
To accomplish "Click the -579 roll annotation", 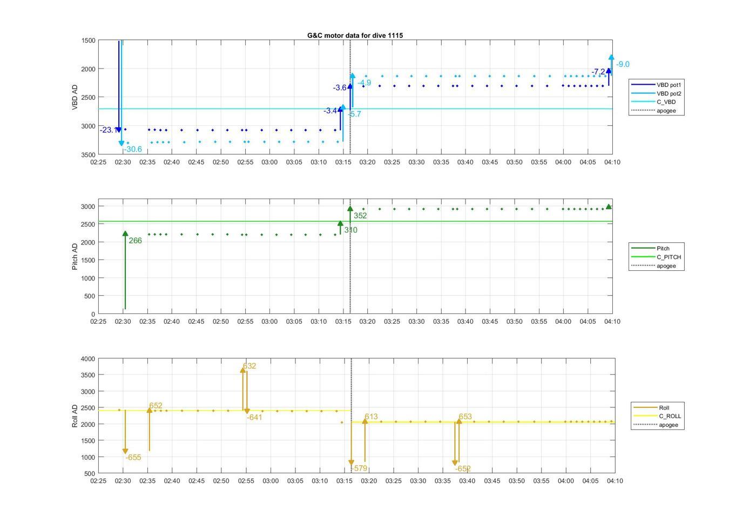I will point(360,468).
